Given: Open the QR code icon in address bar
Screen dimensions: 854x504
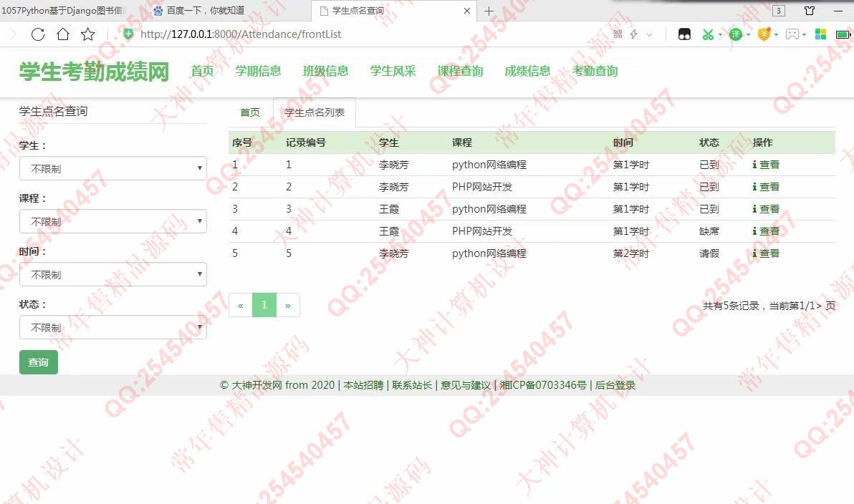Looking at the screenshot, I should click(x=618, y=34).
